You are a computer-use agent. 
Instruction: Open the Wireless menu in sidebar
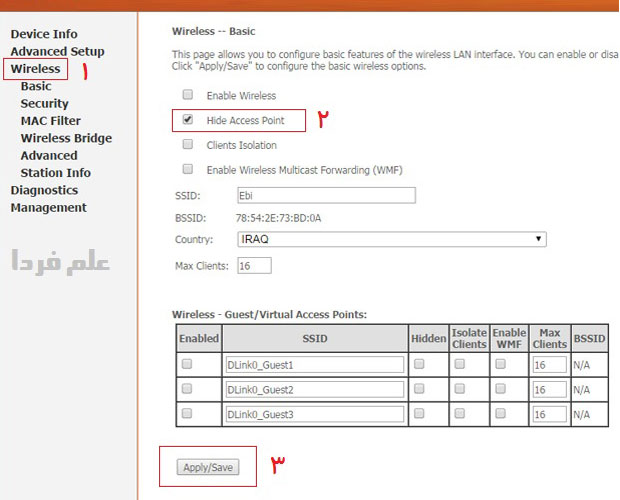pyautogui.click(x=36, y=69)
